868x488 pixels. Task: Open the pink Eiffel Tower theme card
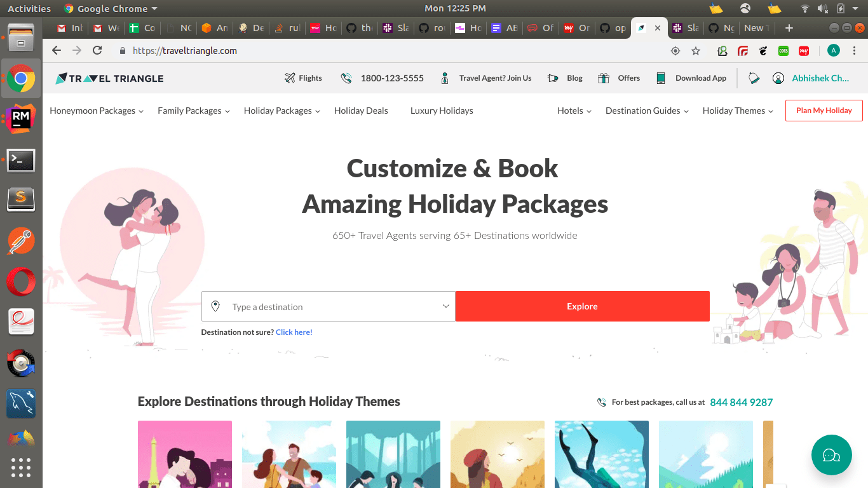click(185, 454)
